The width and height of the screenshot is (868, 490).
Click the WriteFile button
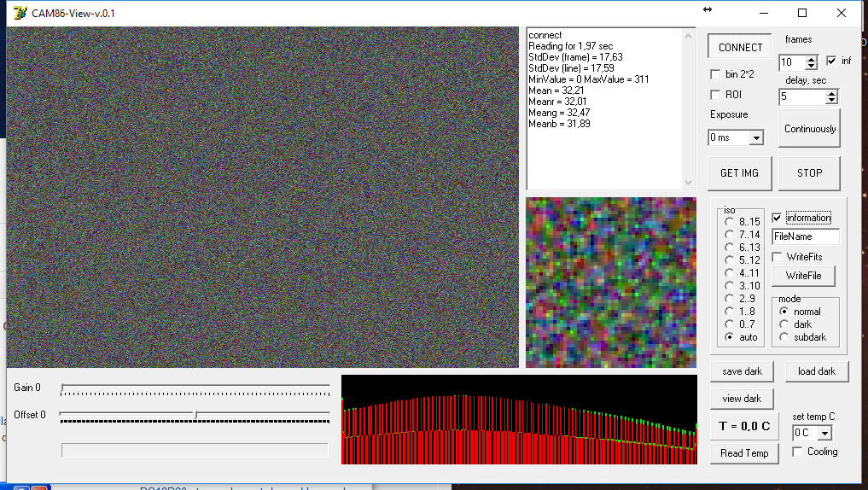[803, 276]
